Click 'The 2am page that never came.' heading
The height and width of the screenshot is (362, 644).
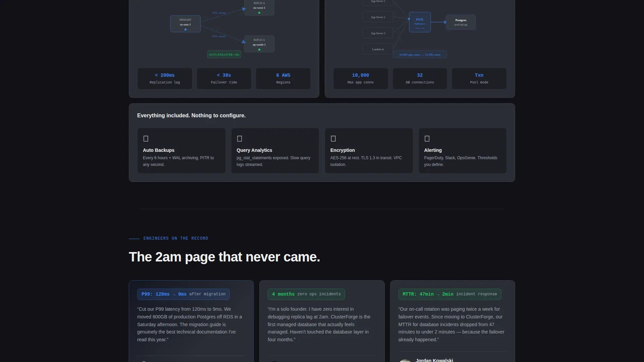click(x=224, y=257)
